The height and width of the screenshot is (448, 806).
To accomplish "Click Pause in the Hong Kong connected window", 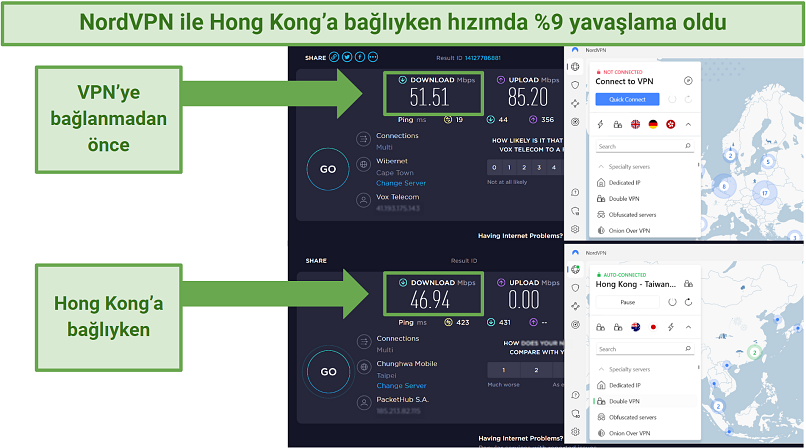I will 628,302.
